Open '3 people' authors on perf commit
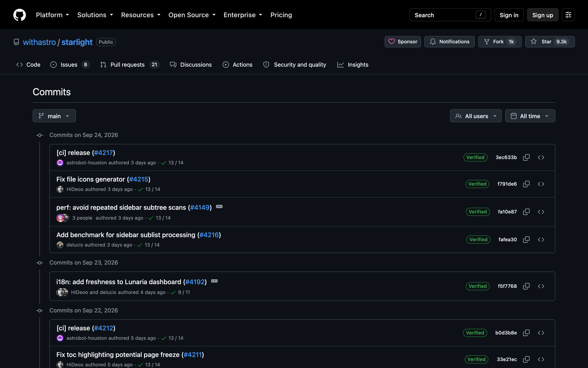 pos(82,218)
